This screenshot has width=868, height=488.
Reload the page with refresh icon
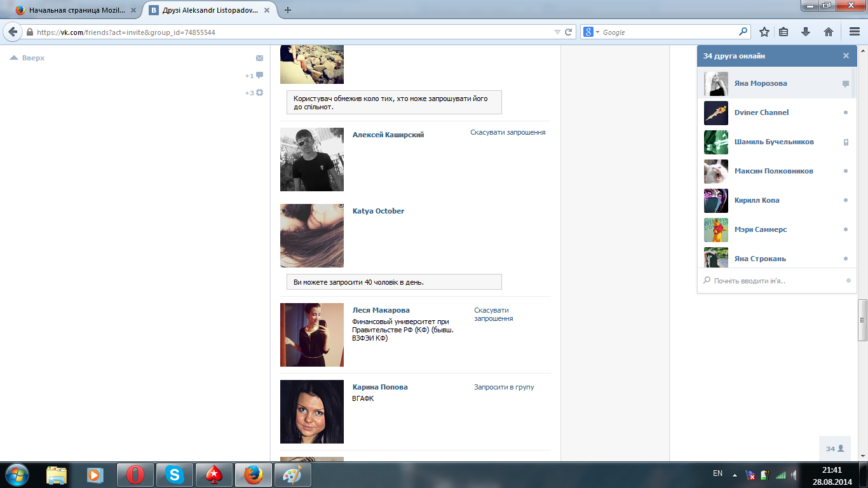pos(569,32)
